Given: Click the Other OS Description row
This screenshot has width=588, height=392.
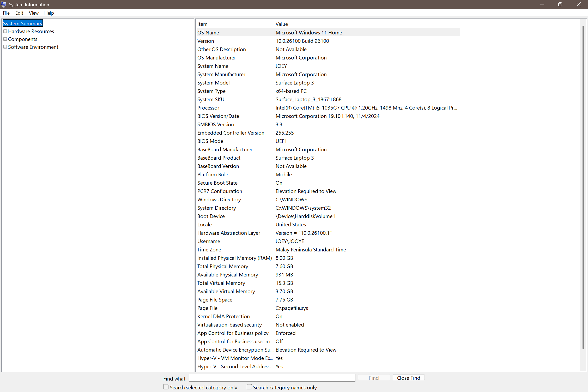Looking at the screenshot, I should pyautogui.click(x=328, y=49).
